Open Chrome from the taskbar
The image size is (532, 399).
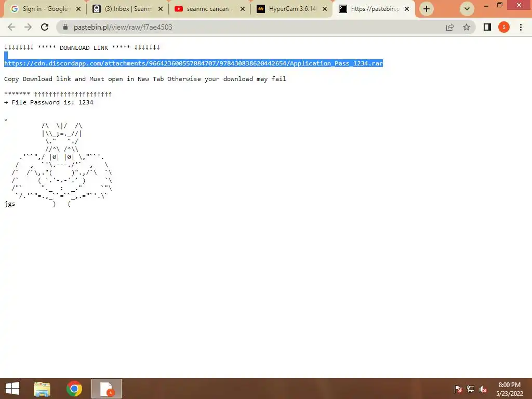tap(74, 389)
